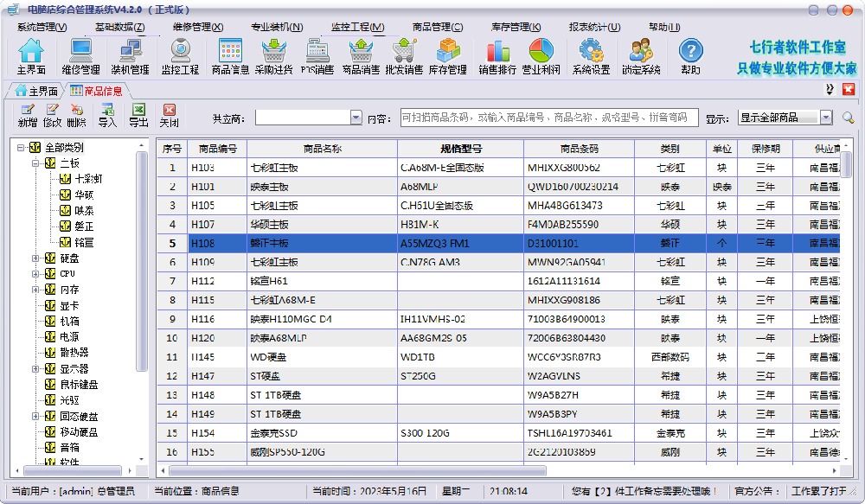Sort by 商品条码 column header
865x504 pixels.
[x=580, y=149]
